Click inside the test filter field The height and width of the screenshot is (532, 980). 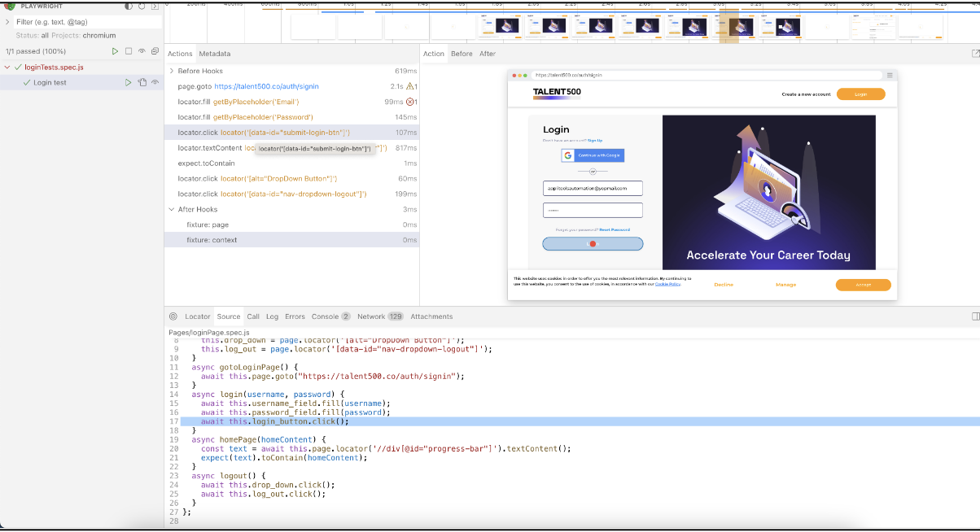[81, 22]
